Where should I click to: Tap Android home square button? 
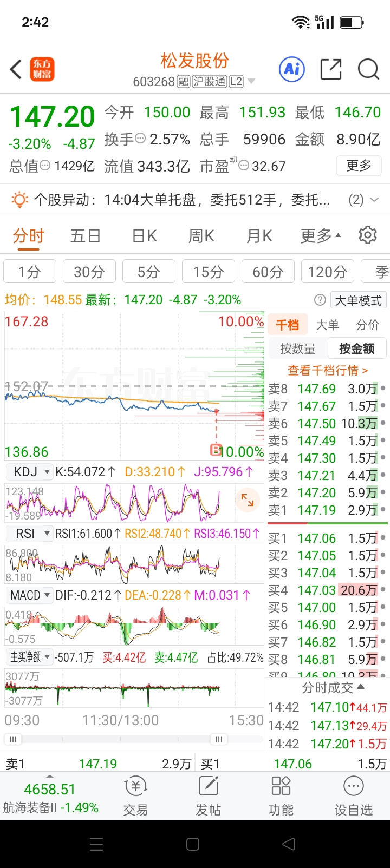coord(193,844)
